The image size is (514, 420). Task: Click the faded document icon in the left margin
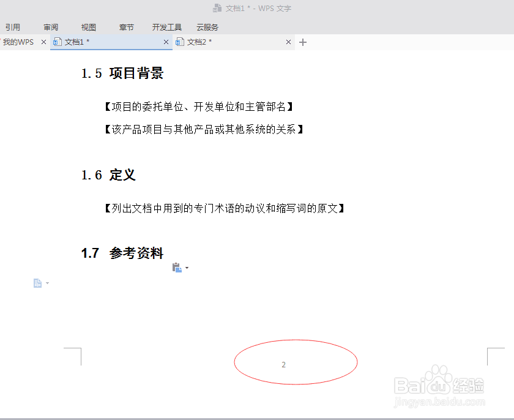click(x=36, y=282)
